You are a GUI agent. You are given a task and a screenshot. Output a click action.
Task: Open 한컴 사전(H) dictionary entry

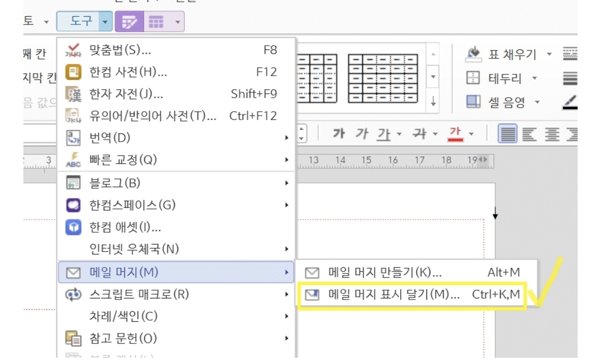[176, 72]
